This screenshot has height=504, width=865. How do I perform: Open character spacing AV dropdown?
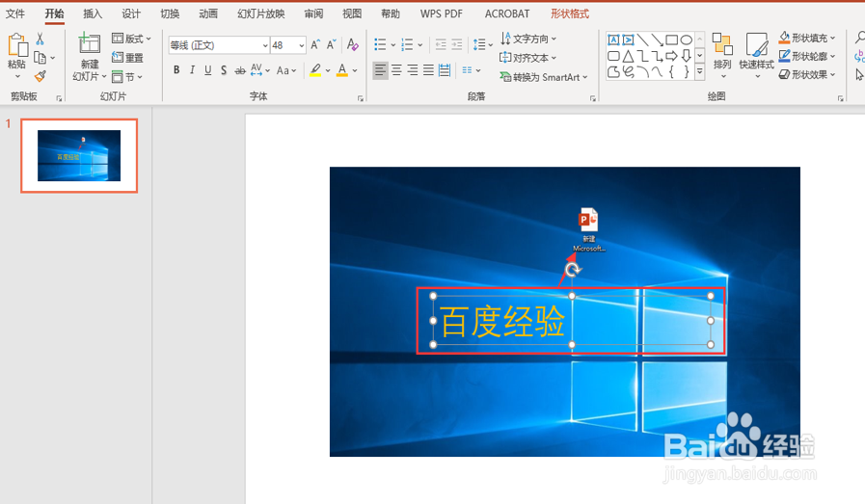[259, 70]
